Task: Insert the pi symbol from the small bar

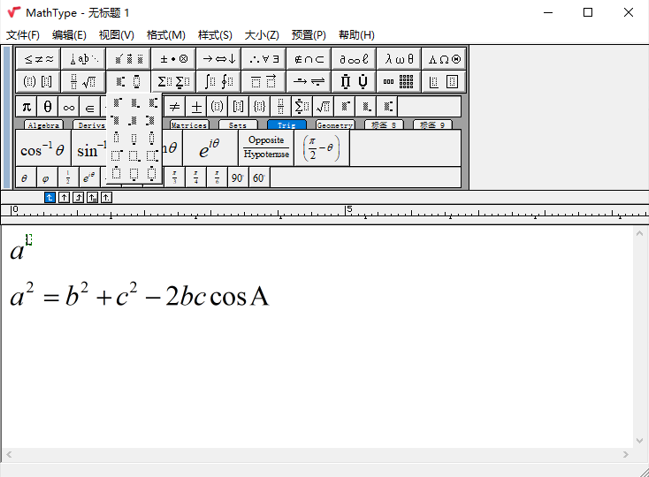Action: coord(27,107)
